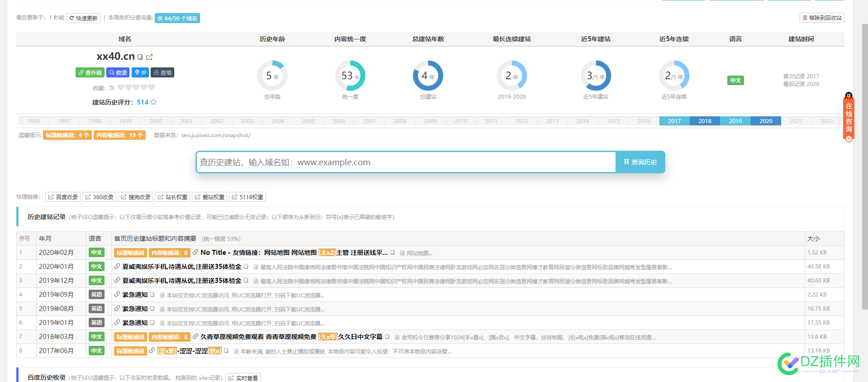Reset the 收藏 rating icon
Image resolution: width=868 pixels, height=382 pixels.
[112, 88]
